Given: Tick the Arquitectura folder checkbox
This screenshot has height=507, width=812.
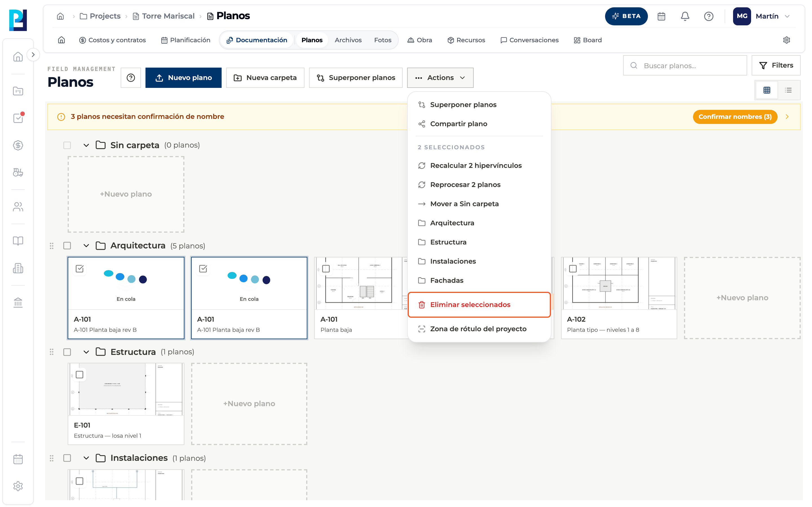Looking at the screenshot, I should point(67,246).
